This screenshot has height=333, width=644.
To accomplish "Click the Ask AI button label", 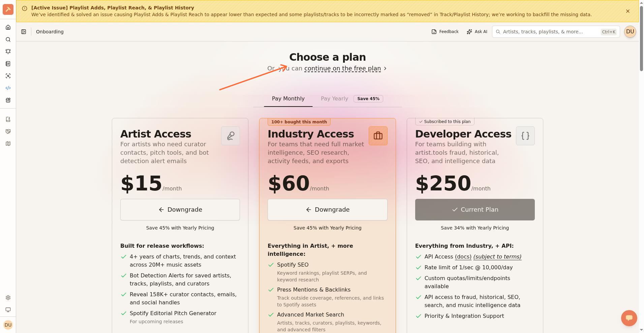I will coord(481,32).
